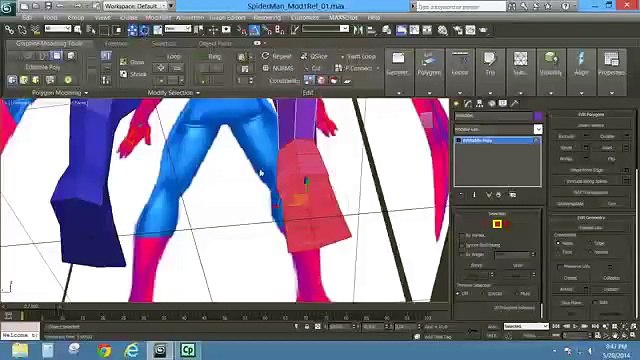Open the Geometry ribbon panel

[x=398, y=72]
